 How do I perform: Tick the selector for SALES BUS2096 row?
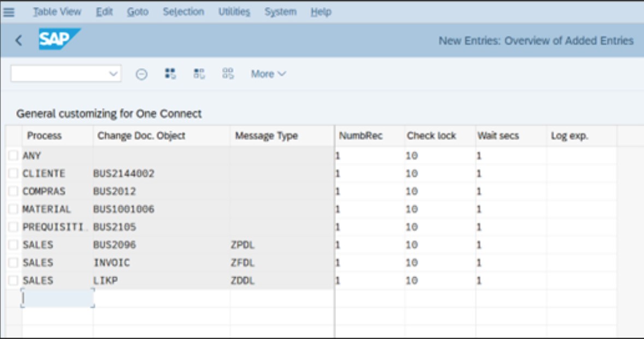click(x=13, y=244)
